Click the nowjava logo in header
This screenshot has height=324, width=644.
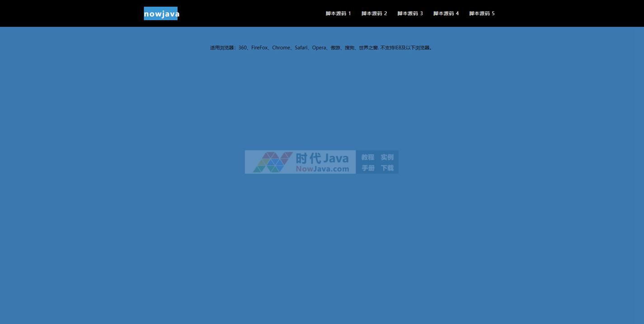pyautogui.click(x=161, y=14)
